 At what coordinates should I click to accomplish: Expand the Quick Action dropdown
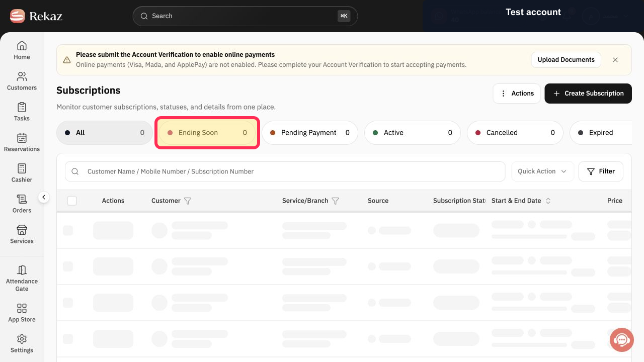click(542, 171)
